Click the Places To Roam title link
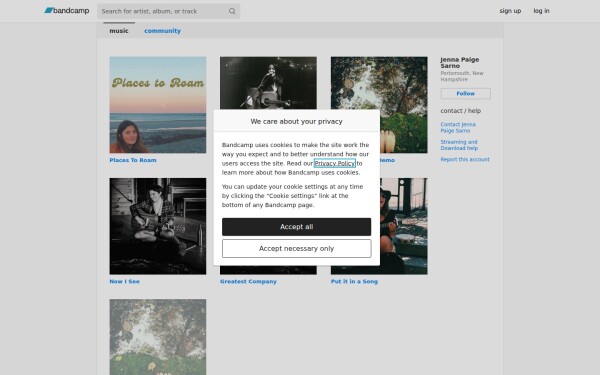The image size is (600, 375). (133, 160)
